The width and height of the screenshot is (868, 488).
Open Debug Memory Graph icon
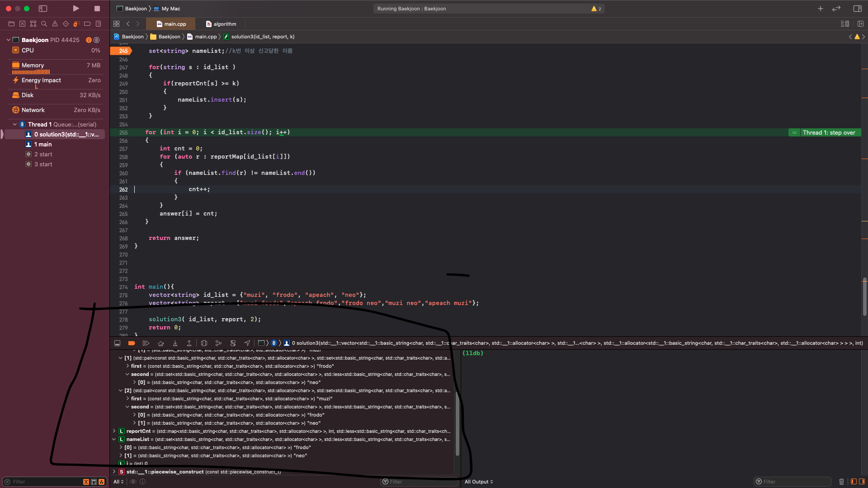[218, 343]
